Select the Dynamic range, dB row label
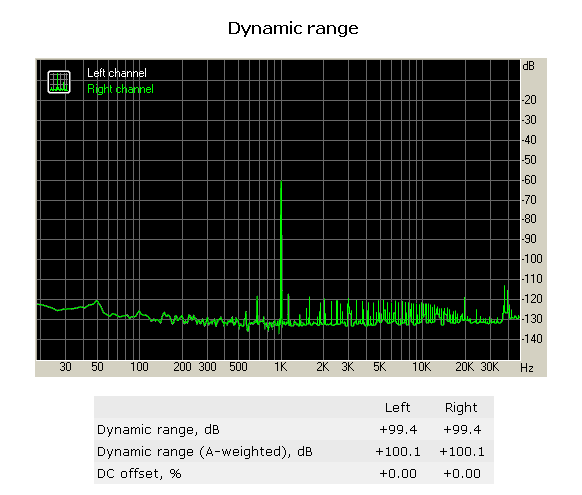This screenshot has width=582, height=495. click(x=158, y=430)
